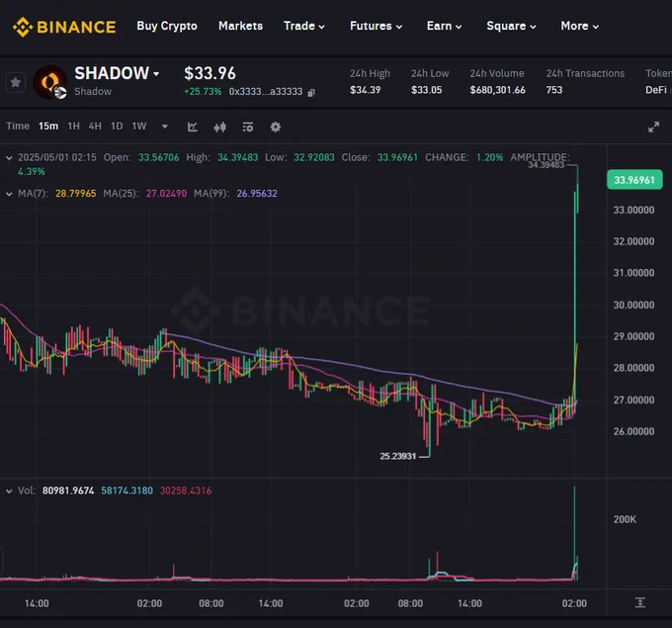This screenshot has height=628, width=672.
Task: Click the +25.73% change figure
Action: click(x=203, y=92)
